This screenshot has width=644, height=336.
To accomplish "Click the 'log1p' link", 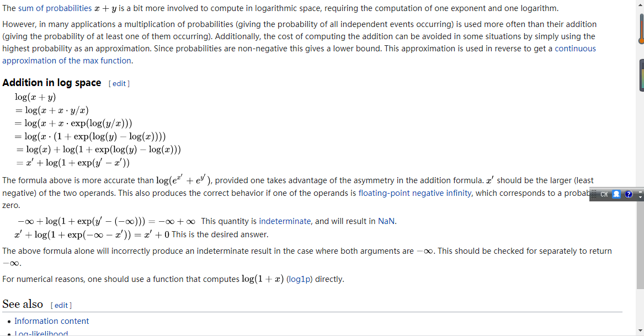I will (x=299, y=279).
